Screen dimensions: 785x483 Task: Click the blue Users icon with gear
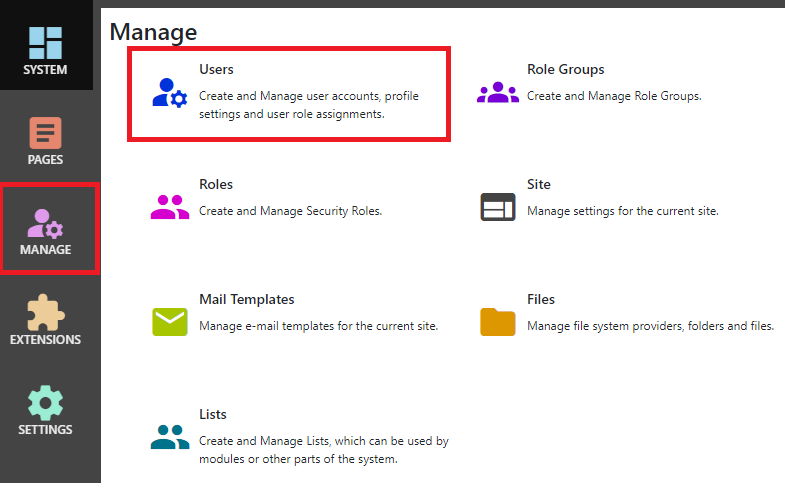click(169, 92)
